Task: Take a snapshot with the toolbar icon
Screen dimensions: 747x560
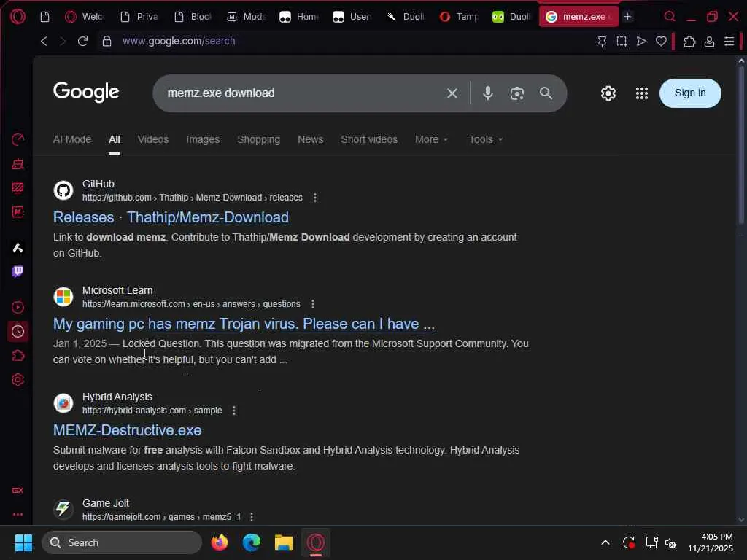Action: point(622,42)
